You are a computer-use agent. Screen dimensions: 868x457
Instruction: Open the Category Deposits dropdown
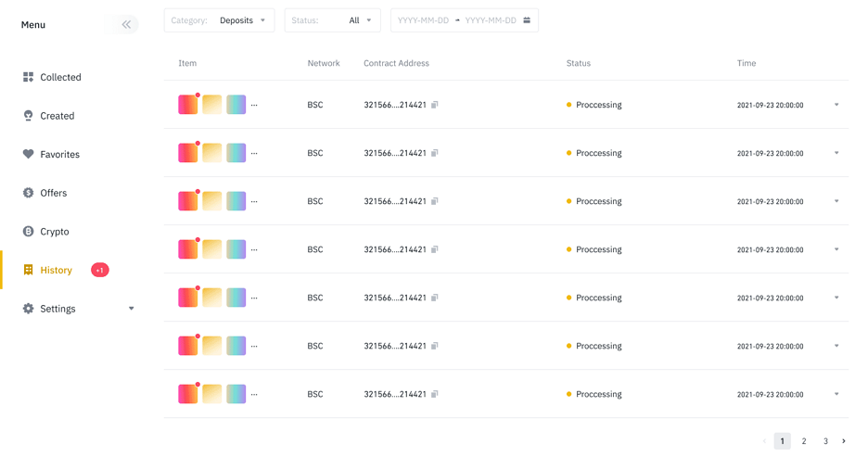click(219, 20)
